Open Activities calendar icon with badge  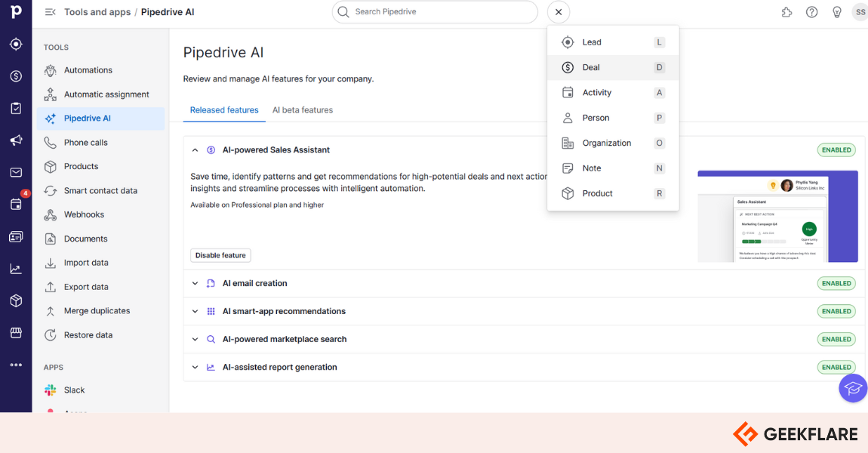[x=16, y=205]
